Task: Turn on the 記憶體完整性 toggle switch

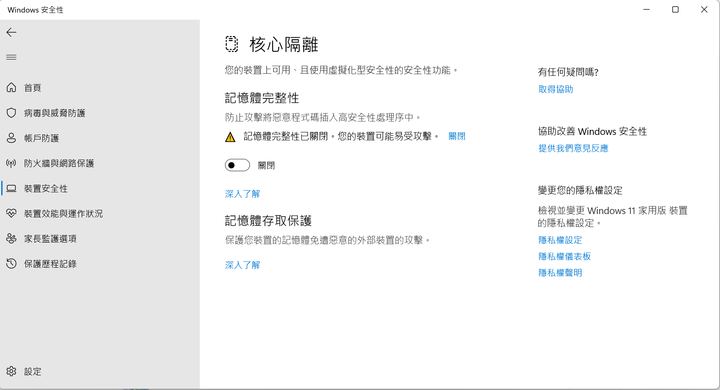Action: 237,165
